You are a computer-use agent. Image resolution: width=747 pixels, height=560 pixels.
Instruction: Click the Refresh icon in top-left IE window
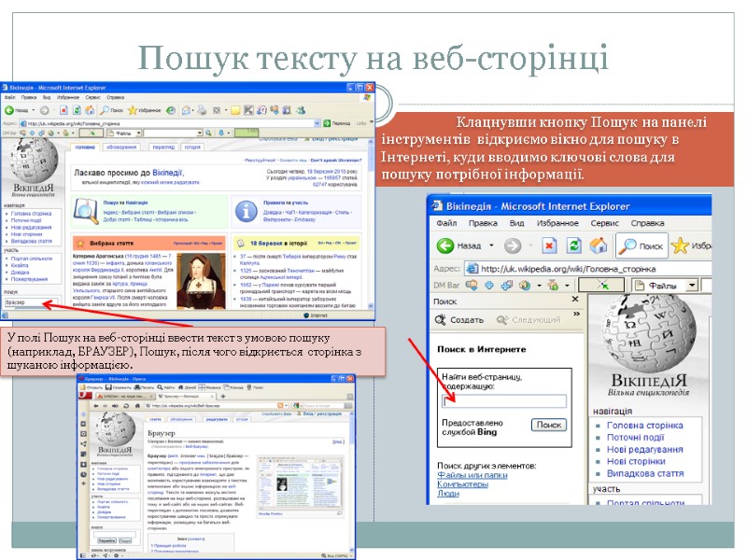point(77,110)
